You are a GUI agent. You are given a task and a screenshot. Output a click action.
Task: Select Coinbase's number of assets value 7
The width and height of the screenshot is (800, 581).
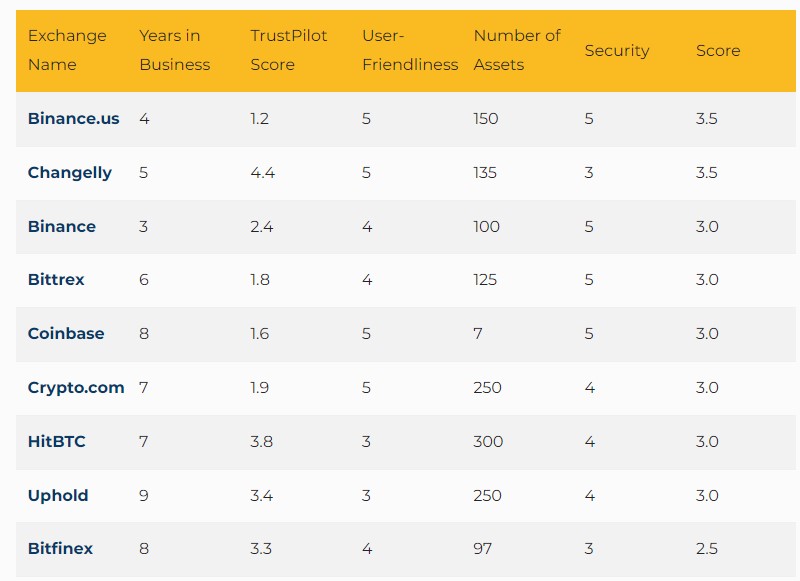(x=478, y=334)
